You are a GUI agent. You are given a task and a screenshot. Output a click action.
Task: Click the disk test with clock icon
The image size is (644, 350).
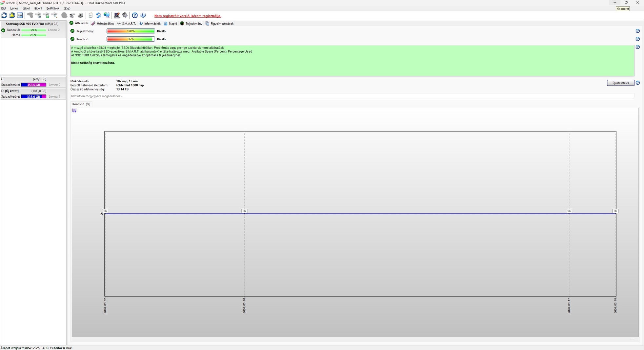click(x=38, y=15)
